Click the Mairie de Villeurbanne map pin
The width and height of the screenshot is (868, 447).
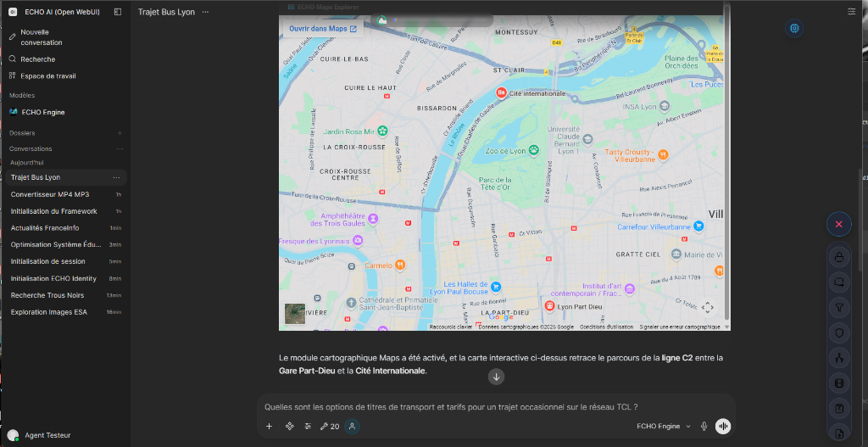tap(676, 254)
